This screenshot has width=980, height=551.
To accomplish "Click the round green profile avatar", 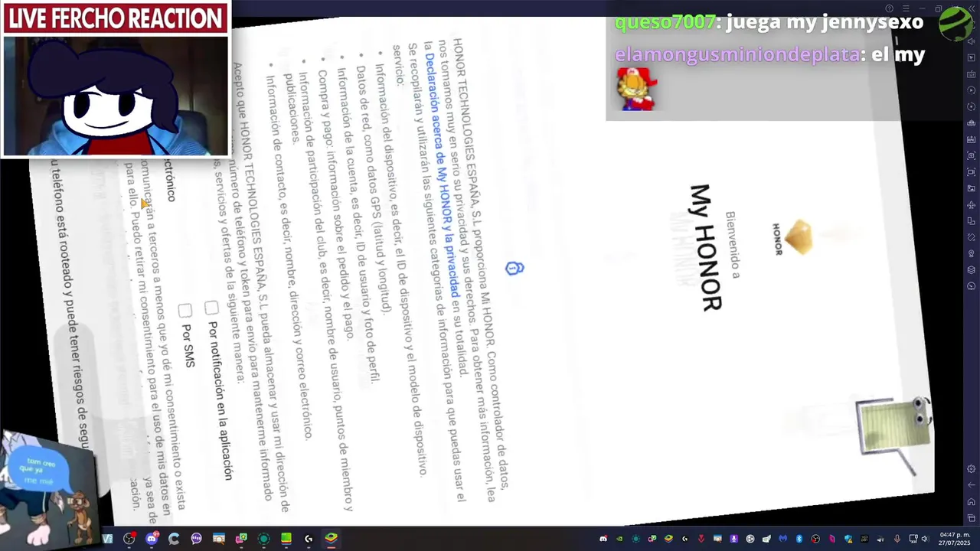I will tap(956, 24).
